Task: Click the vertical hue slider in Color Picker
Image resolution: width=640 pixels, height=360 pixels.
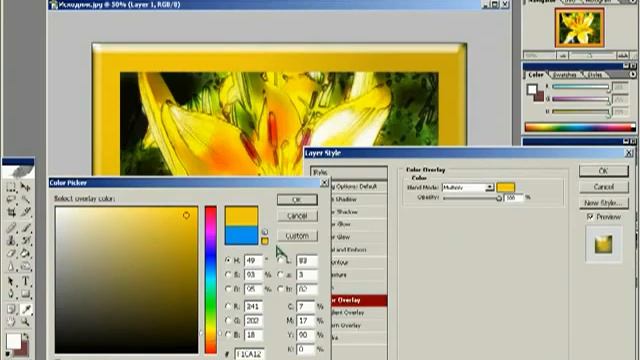Action: (211, 280)
